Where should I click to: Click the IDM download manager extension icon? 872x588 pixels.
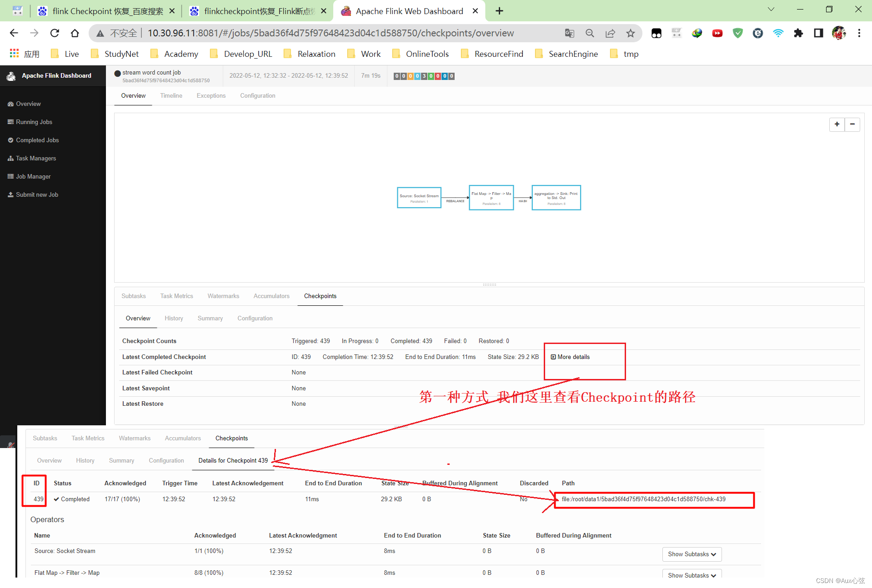tap(697, 33)
